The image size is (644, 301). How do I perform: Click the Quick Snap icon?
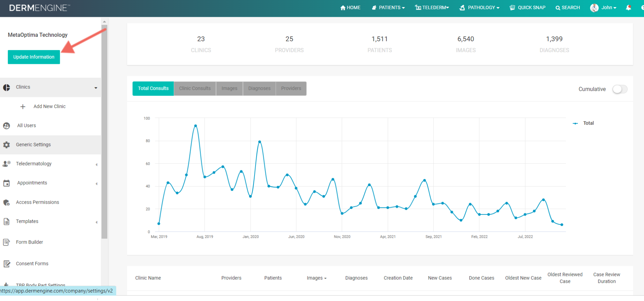(512, 8)
